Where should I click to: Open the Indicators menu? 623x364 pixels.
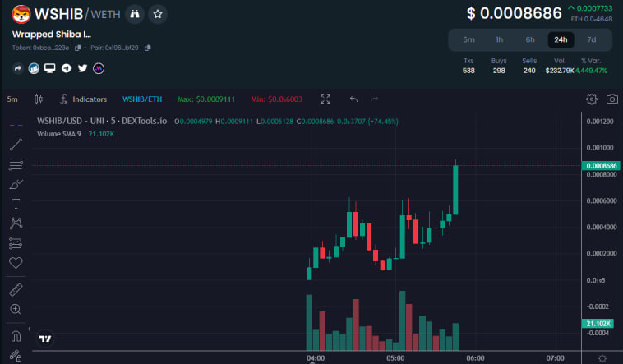[84, 99]
